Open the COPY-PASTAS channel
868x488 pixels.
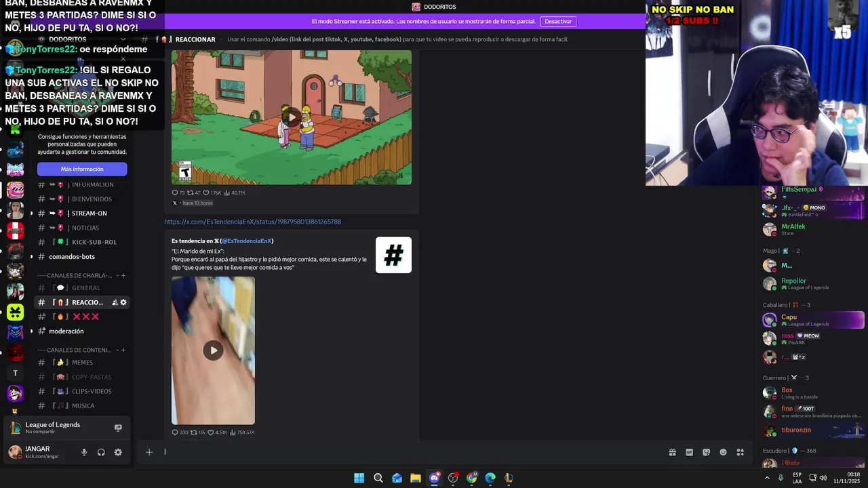pyautogui.click(x=82, y=377)
